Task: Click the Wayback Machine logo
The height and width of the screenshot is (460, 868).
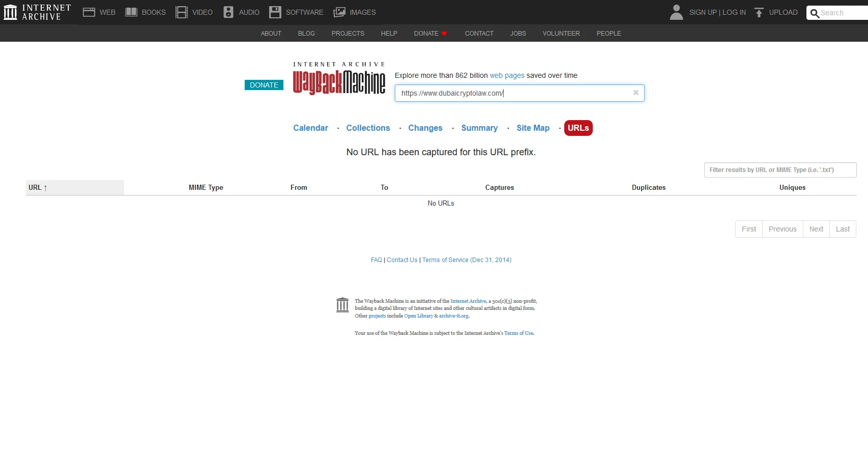Action: click(x=339, y=78)
